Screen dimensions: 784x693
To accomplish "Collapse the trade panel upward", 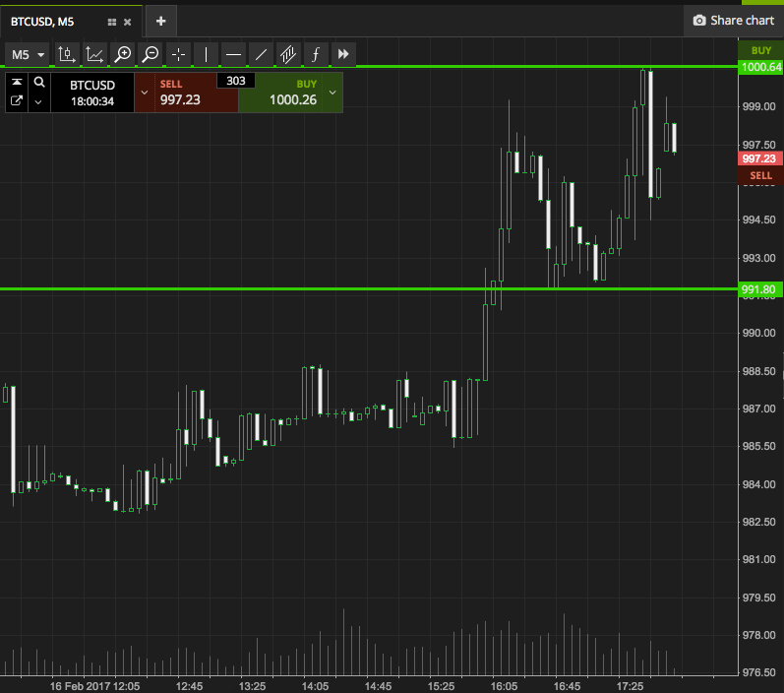I will [x=17, y=82].
